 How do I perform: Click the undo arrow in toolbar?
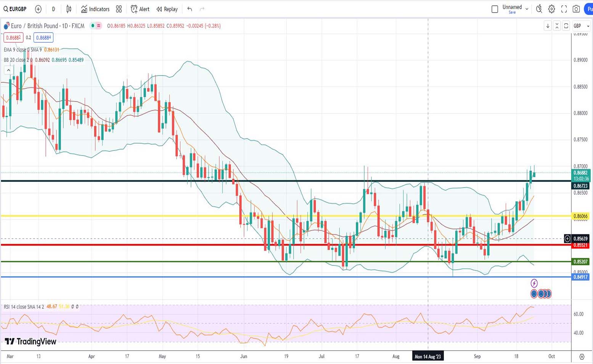190,9
